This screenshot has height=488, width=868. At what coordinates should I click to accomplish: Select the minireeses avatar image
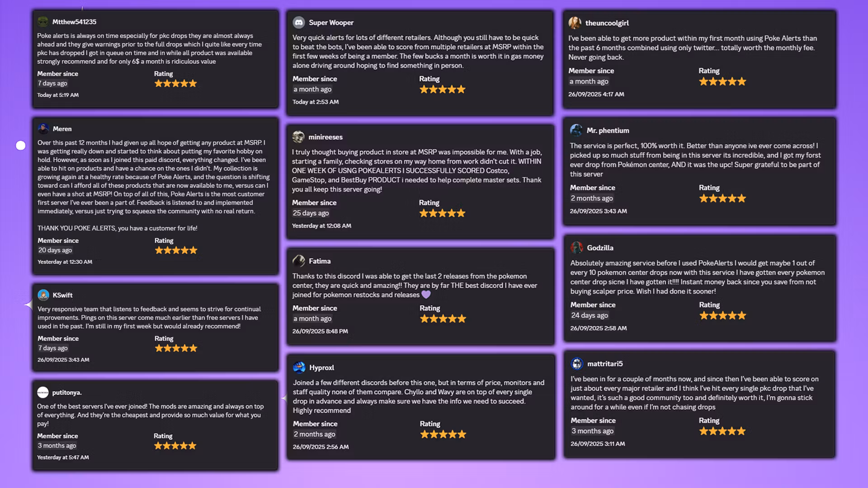tap(298, 137)
